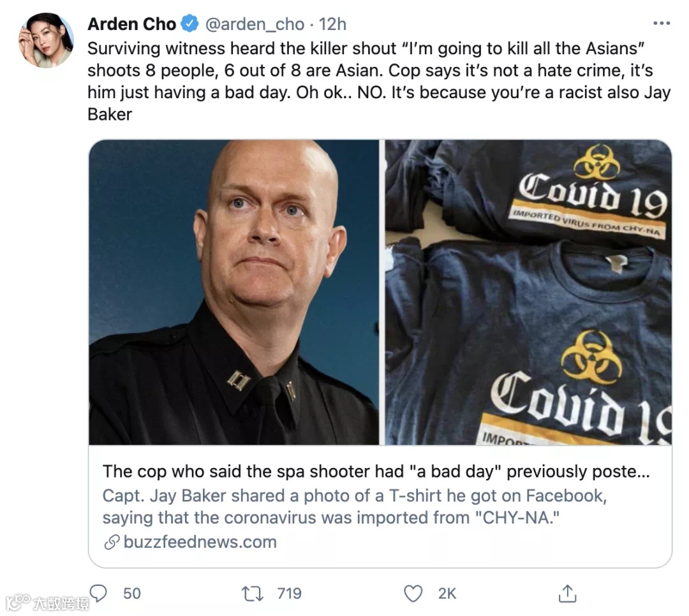Image resolution: width=689 pixels, height=616 pixels.
Task: Open the @arden_cho handle link
Action: tap(255, 24)
